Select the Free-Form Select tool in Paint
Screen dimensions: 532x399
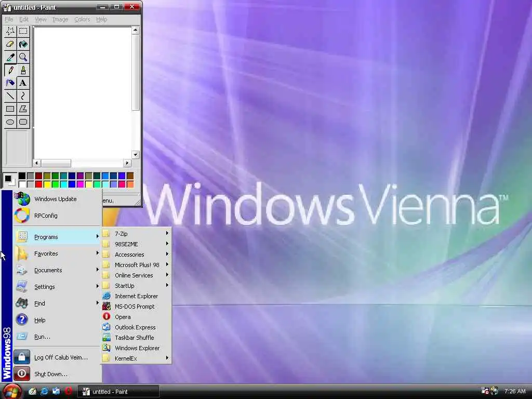tap(10, 32)
